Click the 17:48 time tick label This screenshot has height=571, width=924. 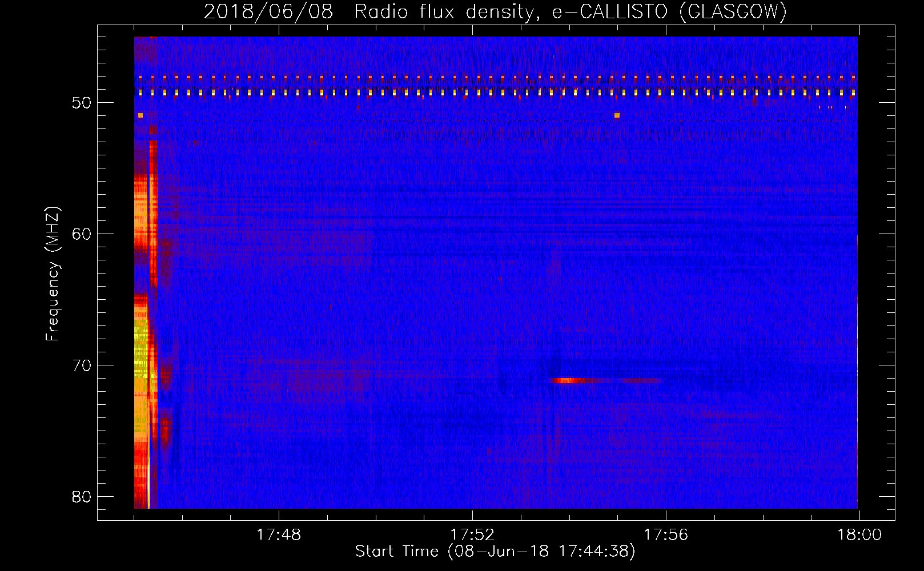tap(279, 535)
